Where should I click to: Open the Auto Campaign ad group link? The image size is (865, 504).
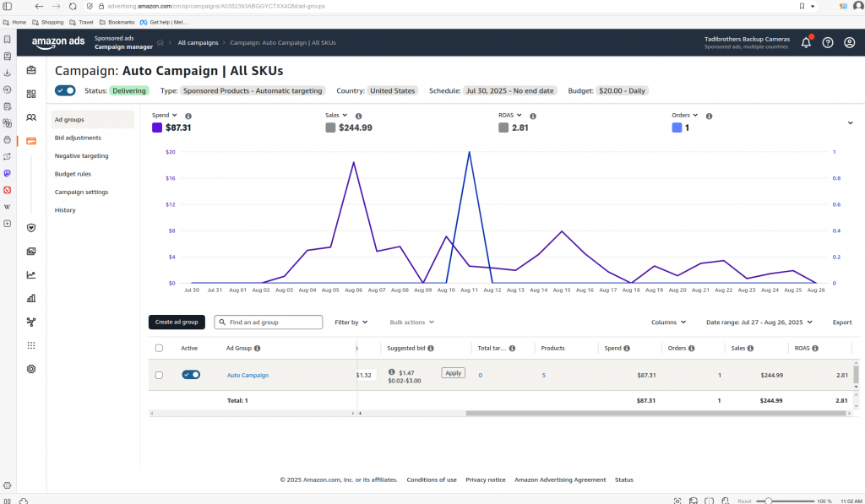[248, 375]
